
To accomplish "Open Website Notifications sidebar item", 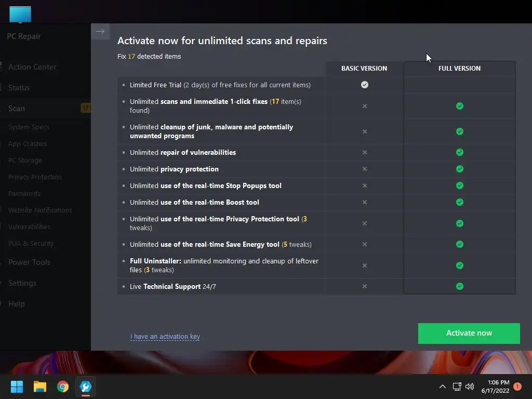I will 40,210.
